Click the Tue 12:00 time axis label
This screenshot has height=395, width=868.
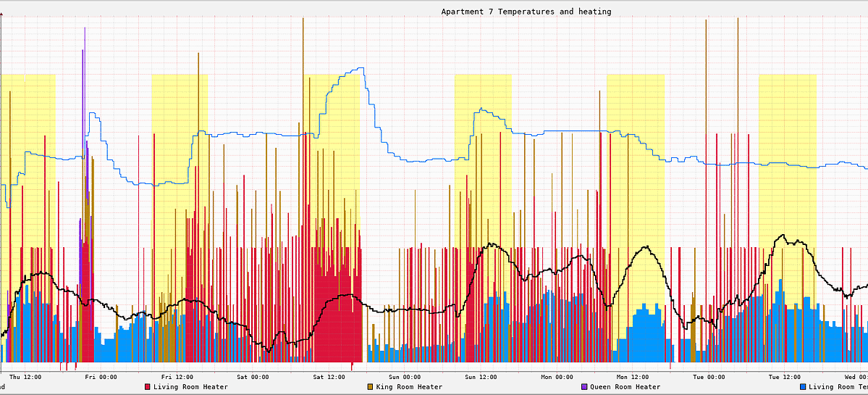(x=785, y=377)
